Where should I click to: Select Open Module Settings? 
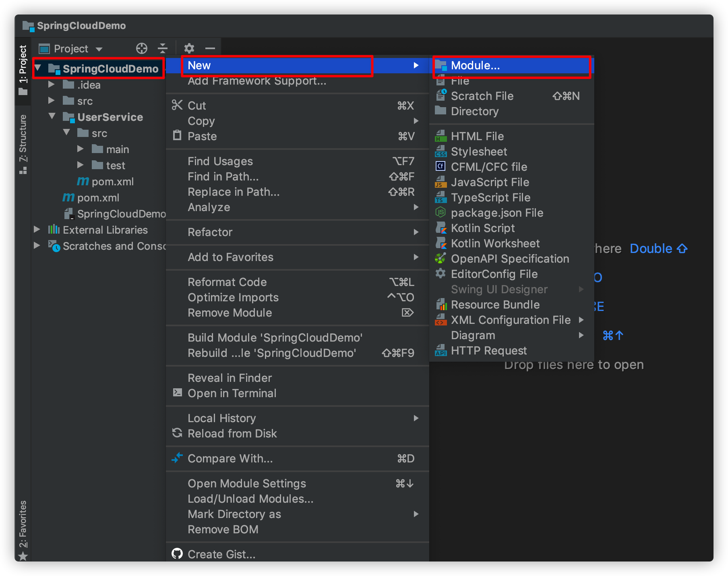(x=298, y=483)
